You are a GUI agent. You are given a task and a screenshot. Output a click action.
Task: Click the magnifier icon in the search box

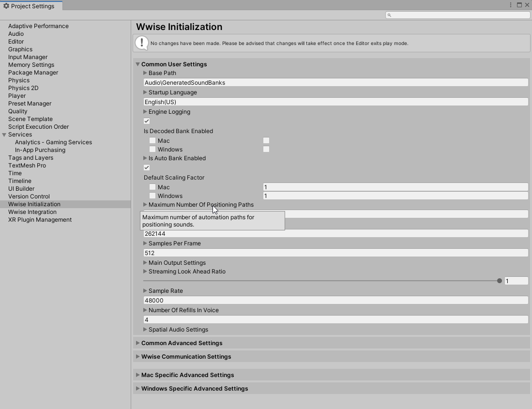click(389, 15)
